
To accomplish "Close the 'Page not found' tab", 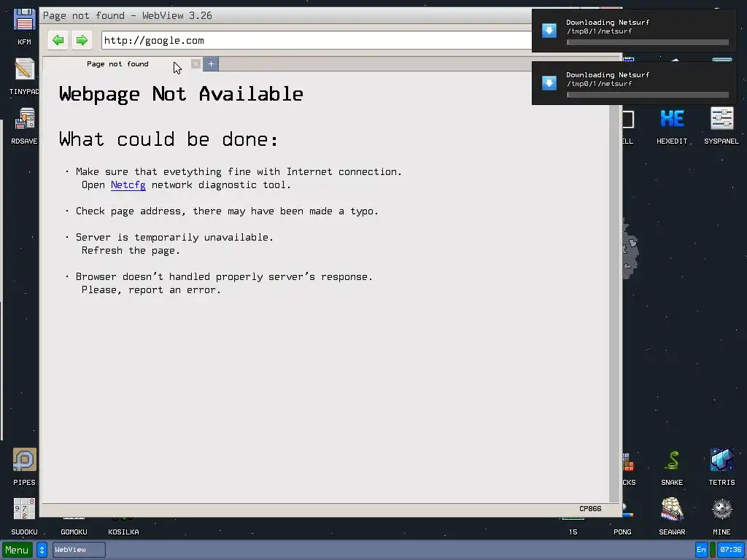I will click(196, 64).
